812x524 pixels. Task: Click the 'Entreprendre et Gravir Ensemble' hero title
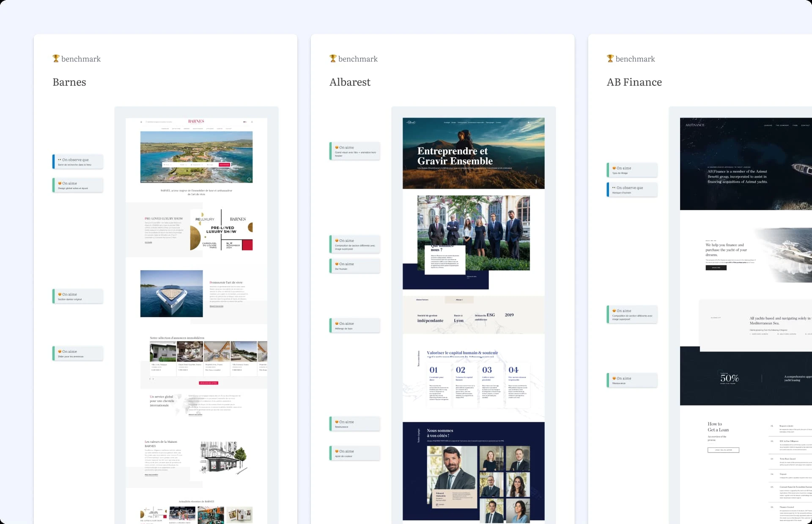[x=455, y=156]
